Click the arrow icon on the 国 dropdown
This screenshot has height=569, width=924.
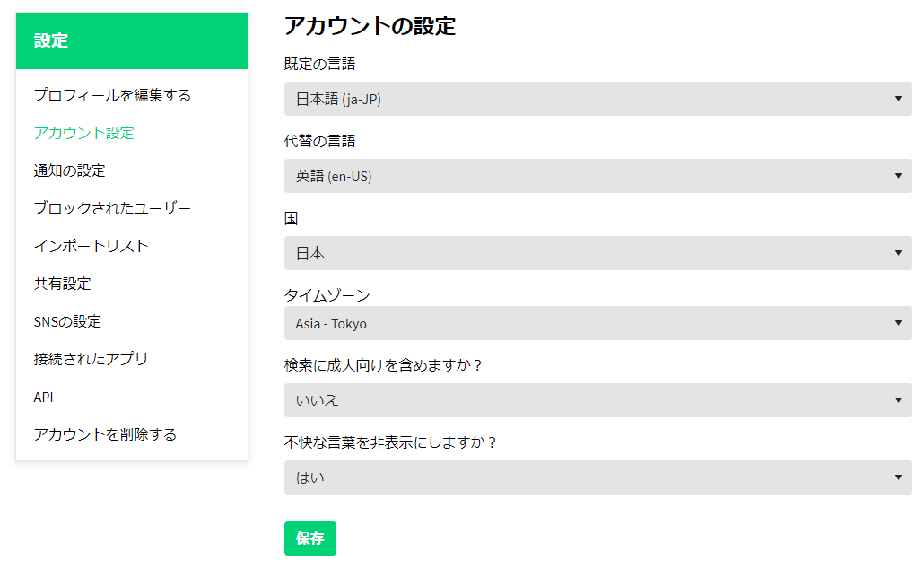click(898, 253)
